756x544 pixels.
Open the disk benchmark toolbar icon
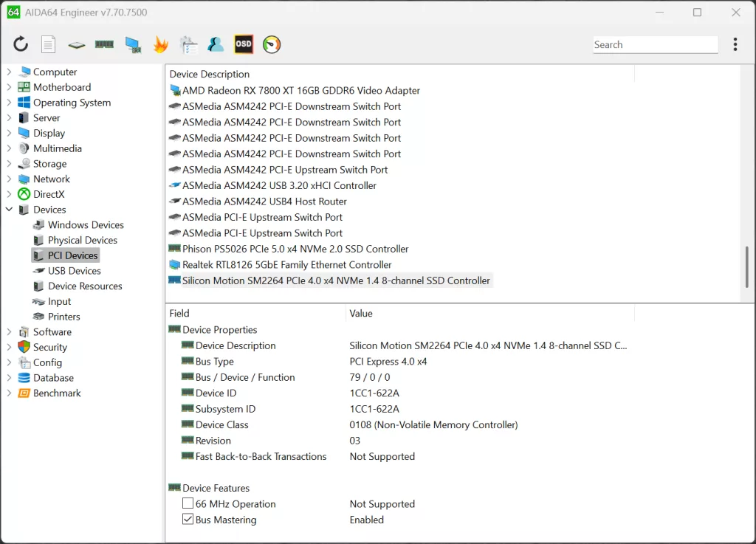[x=76, y=45]
